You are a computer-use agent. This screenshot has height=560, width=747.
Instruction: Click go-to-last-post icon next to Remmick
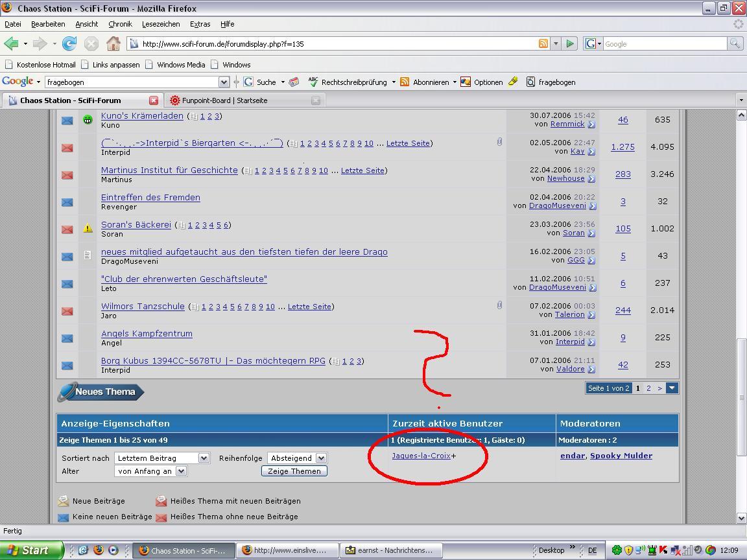coord(591,124)
